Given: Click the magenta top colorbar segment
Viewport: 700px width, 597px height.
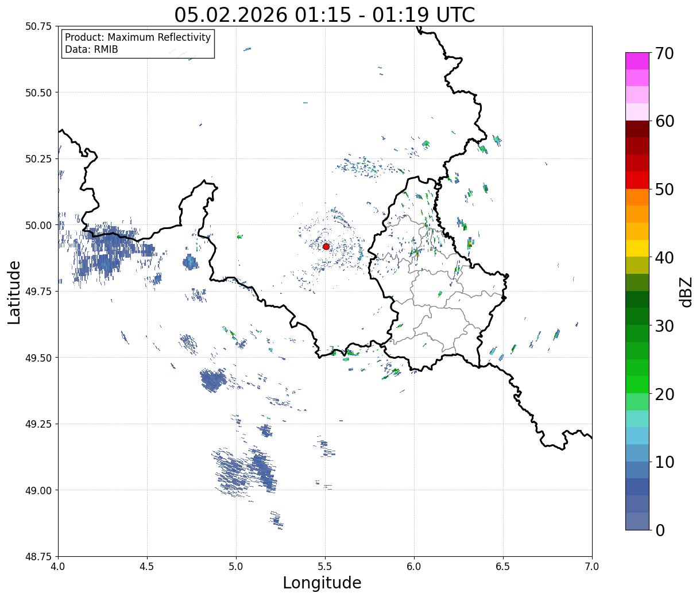Looking at the screenshot, I should [x=637, y=61].
